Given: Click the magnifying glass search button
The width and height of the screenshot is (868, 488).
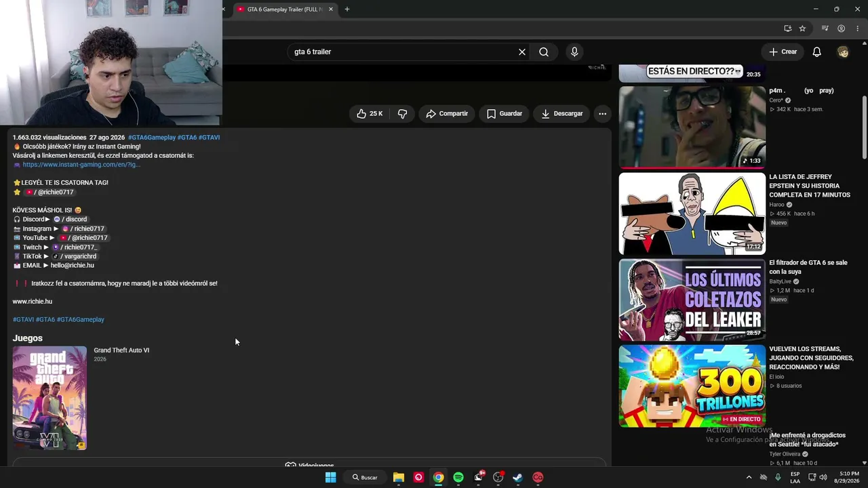Looking at the screenshot, I should pos(544,52).
